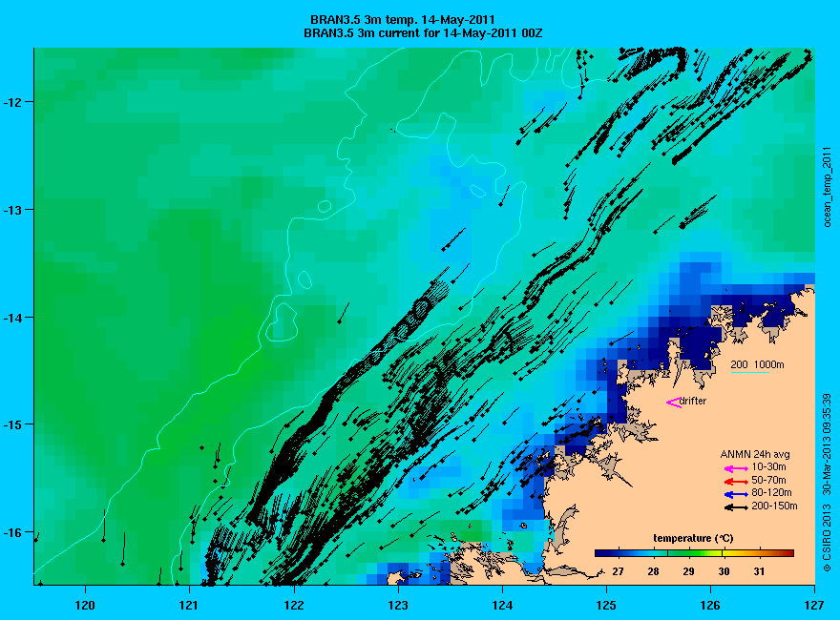Click the title 'BRAN3.5 3m temp. 14-May-2011'

pyautogui.click(x=402, y=20)
